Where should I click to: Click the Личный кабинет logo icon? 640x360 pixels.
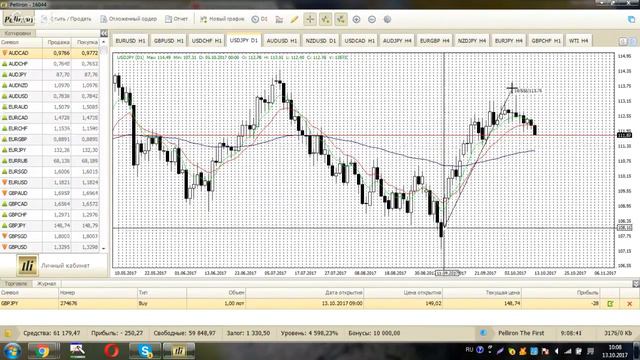27,265
